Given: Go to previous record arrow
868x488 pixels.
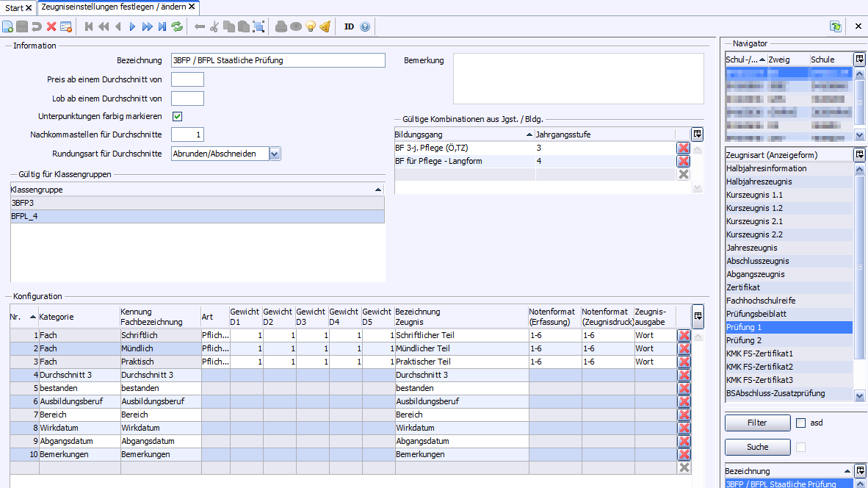Looking at the screenshot, I should [118, 26].
